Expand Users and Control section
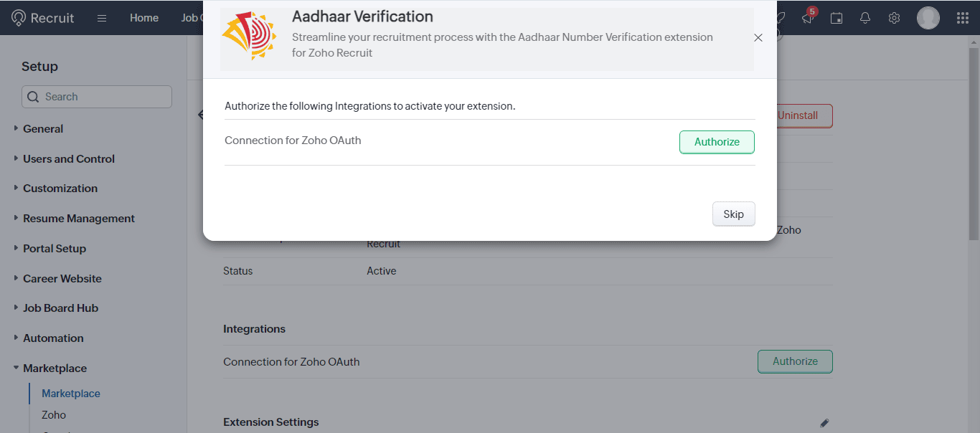Image resolution: width=980 pixels, height=433 pixels. pos(68,159)
